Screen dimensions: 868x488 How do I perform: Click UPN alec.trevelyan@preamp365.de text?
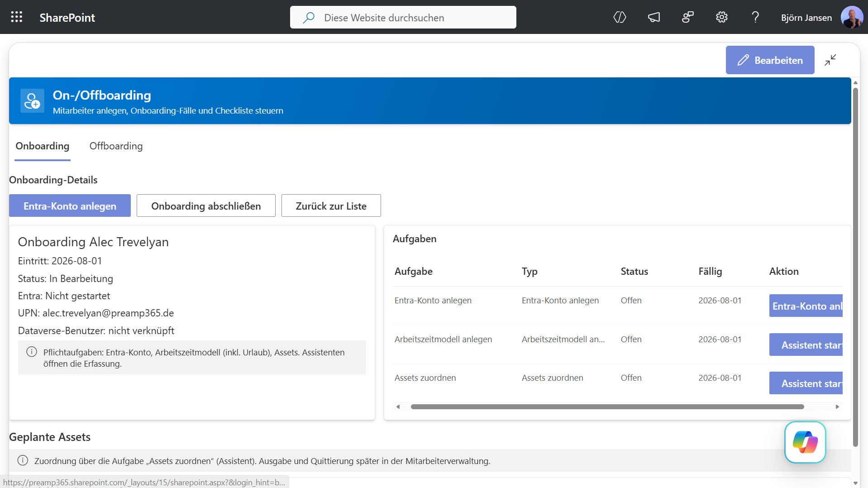96,313
